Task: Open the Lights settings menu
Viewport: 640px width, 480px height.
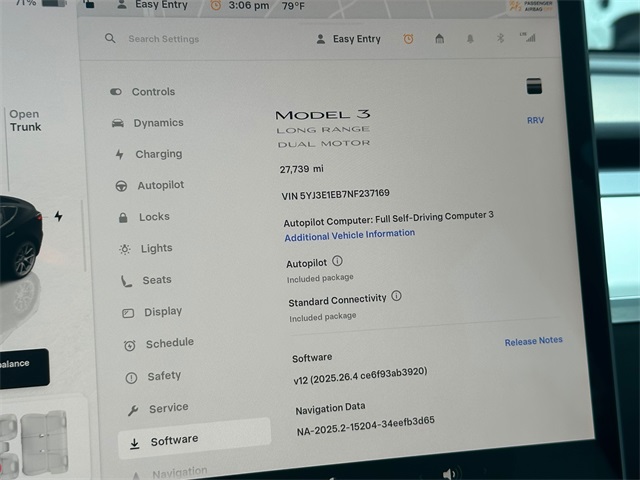Action: point(146,248)
